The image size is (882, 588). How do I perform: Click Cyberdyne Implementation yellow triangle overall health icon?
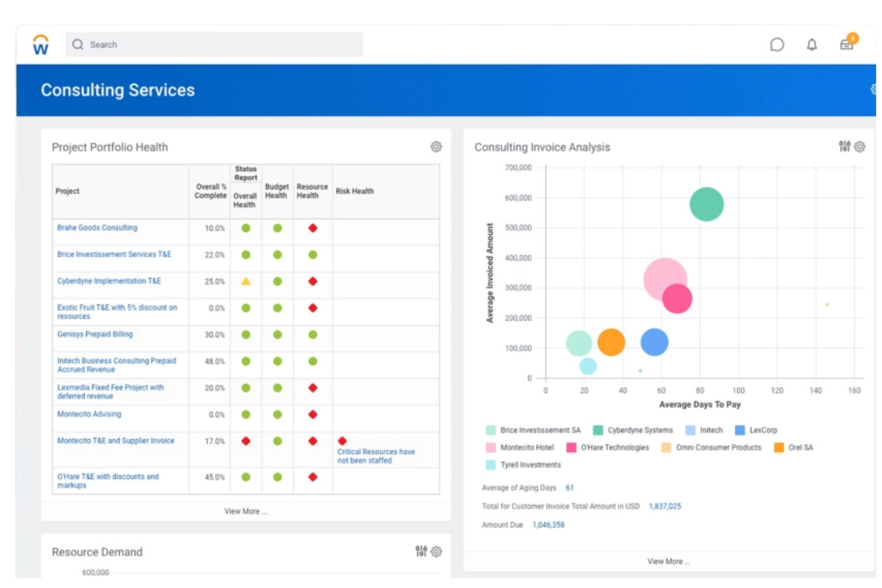click(x=246, y=281)
